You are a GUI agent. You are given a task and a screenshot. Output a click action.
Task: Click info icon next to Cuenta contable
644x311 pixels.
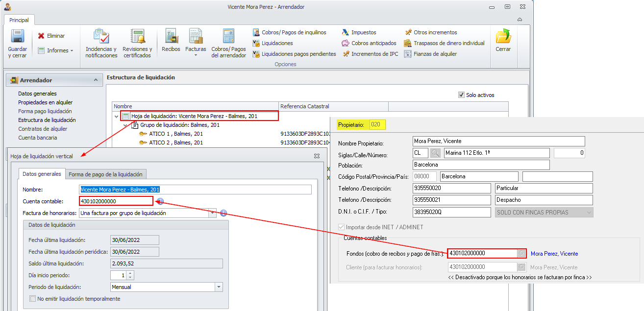pos(160,201)
